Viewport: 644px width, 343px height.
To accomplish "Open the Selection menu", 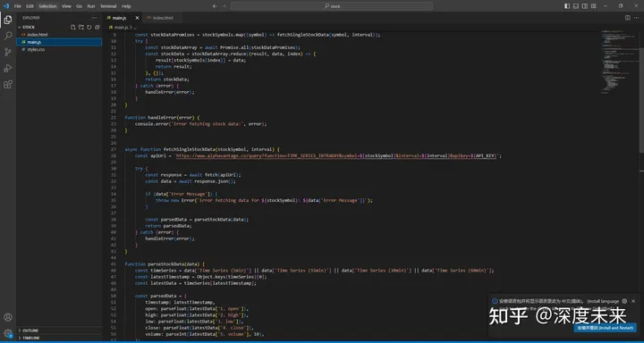I will (47, 6).
